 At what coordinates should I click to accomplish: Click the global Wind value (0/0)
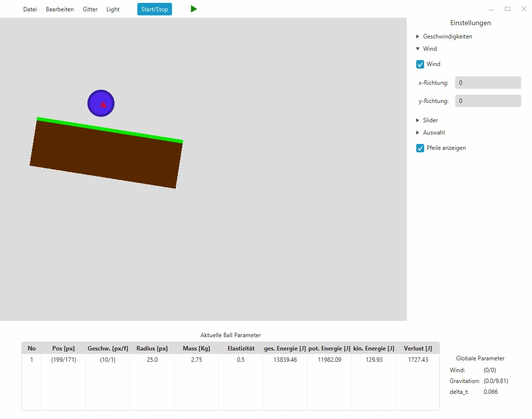click(490, 370)
